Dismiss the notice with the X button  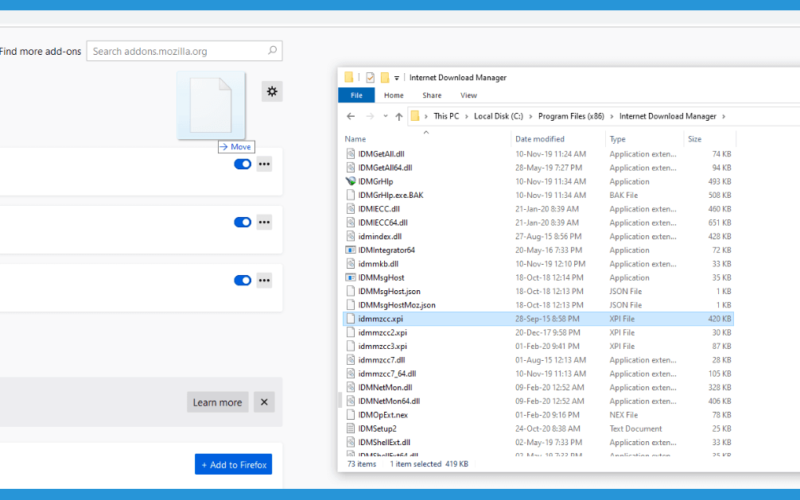[x=264, y=402]
